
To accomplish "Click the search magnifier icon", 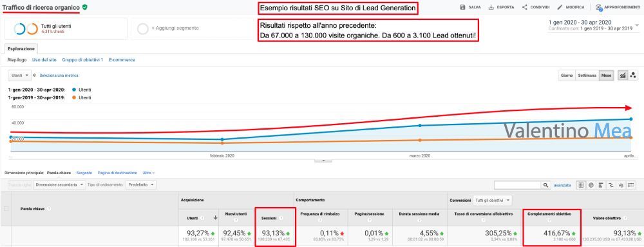I will [x=545, y=185].
